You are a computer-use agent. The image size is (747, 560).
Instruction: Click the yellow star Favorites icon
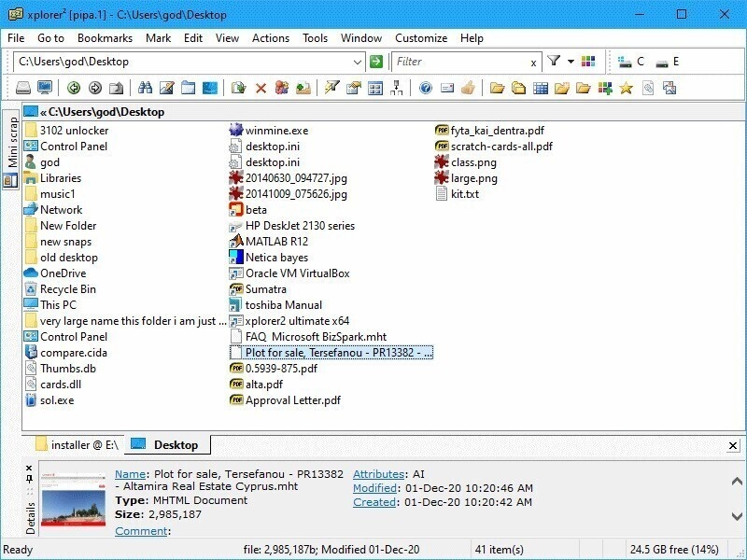(x=626, y=88)
